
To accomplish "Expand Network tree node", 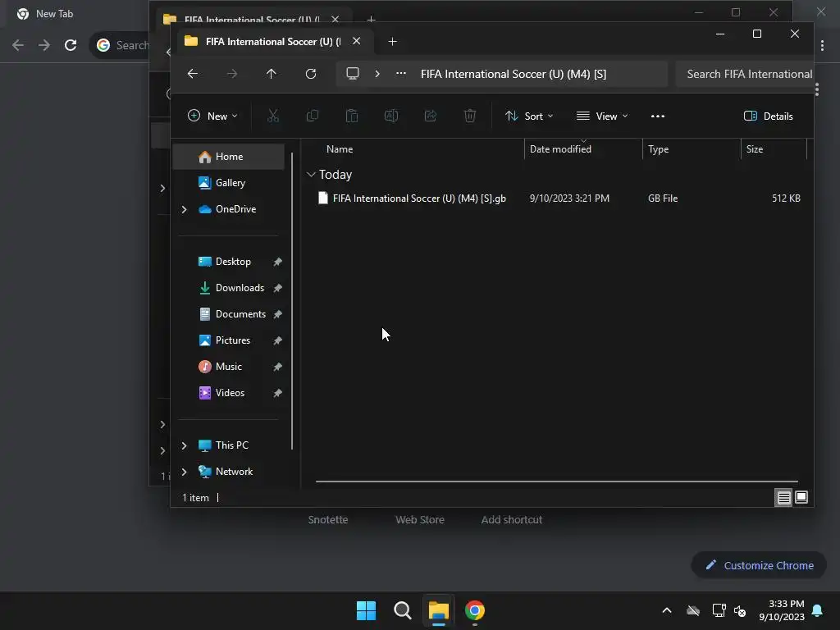I will 185,472.
